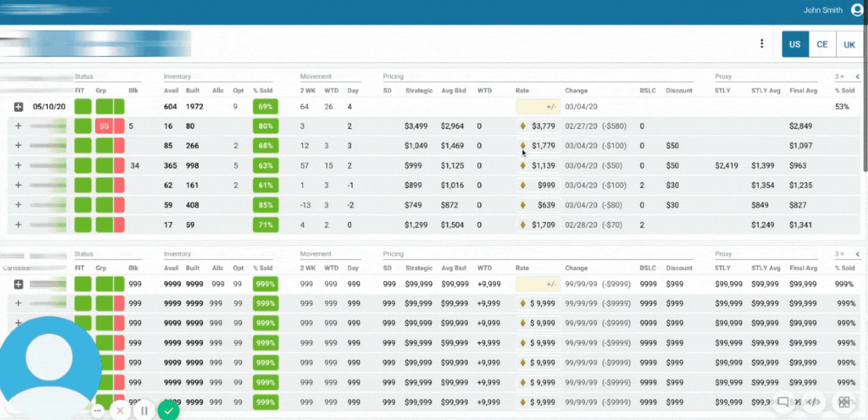Click the recorder more-options ellipsis button

(x=97, y=410)
